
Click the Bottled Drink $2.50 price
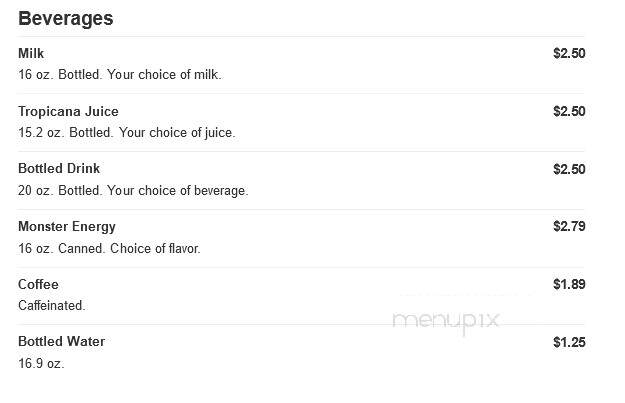[569, 169]
